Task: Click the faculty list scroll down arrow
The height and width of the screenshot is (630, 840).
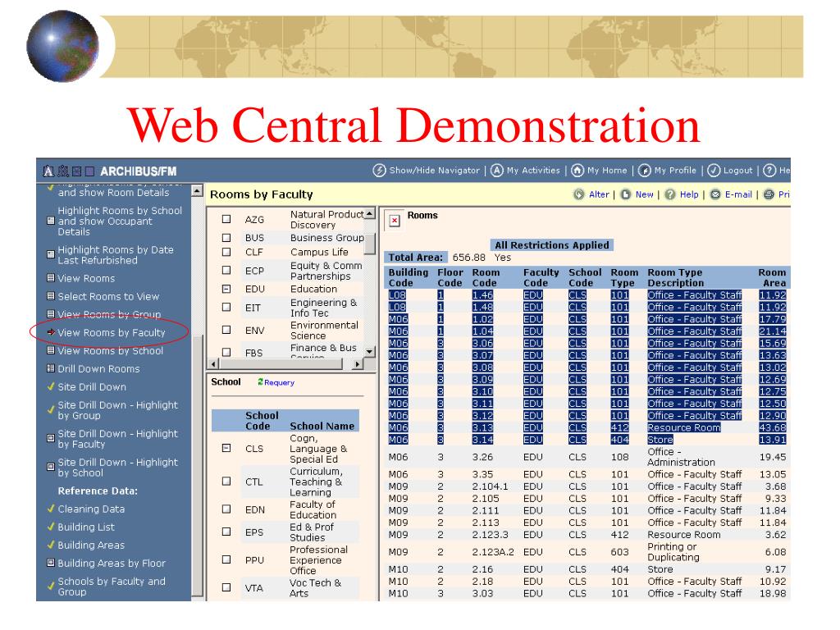Action: 370,352
